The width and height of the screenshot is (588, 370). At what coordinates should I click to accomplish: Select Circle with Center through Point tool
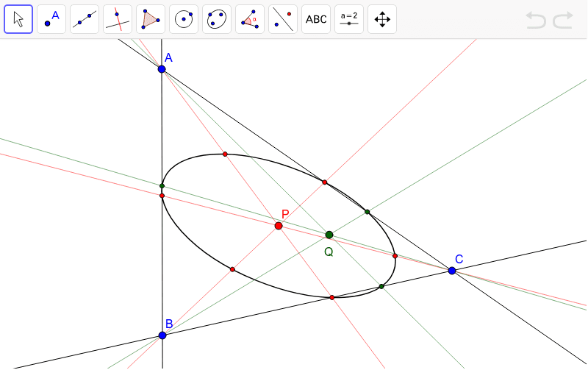pos(184,19)
